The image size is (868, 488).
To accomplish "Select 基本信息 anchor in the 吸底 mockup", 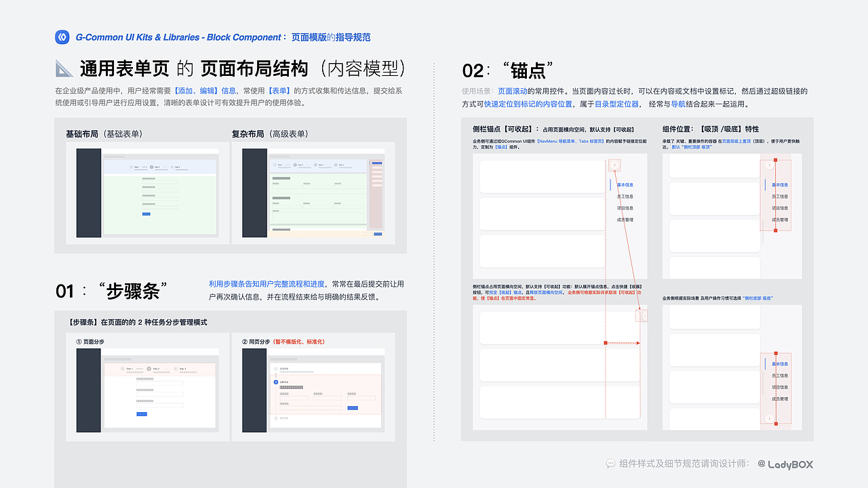I will (780, 364).
